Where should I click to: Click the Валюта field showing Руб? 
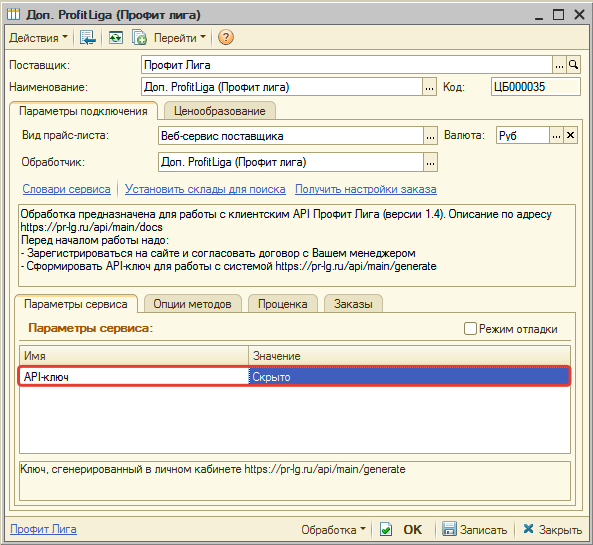(523, 135)
